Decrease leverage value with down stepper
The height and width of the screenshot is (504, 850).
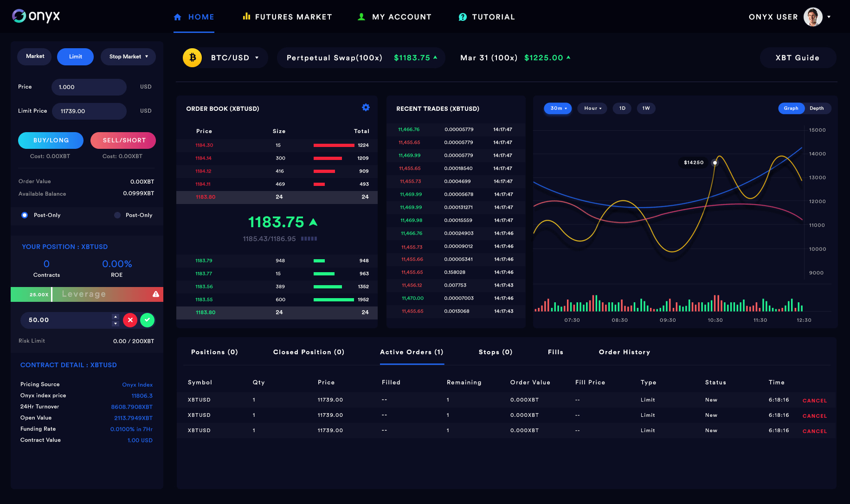click(x=116, y=323)
